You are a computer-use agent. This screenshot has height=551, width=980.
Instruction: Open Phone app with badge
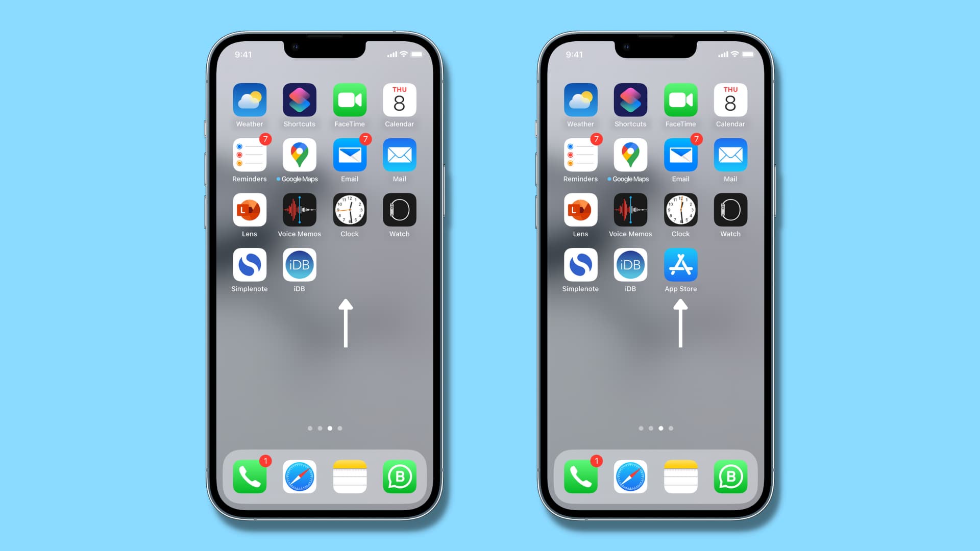pos(250,477)
